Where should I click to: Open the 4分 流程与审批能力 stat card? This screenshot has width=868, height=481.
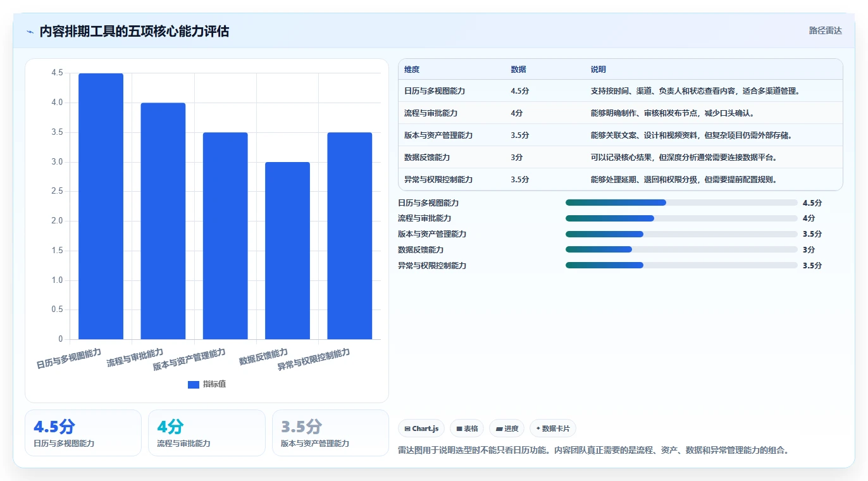coord(206,433)
